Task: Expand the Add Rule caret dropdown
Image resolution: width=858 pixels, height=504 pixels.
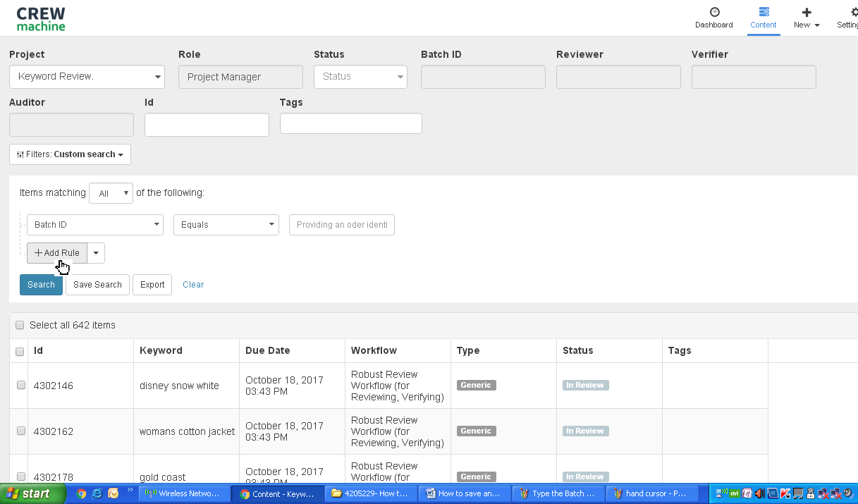Action: pos(96,253)
